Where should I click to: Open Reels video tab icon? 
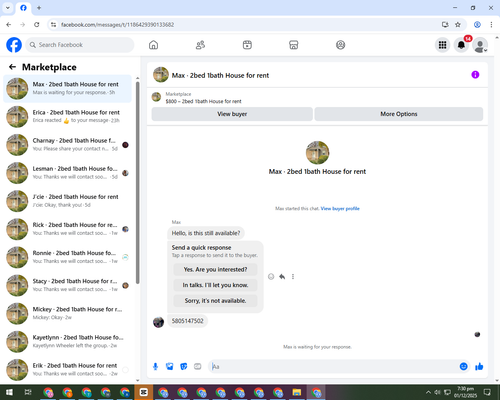tap(247, 45)
